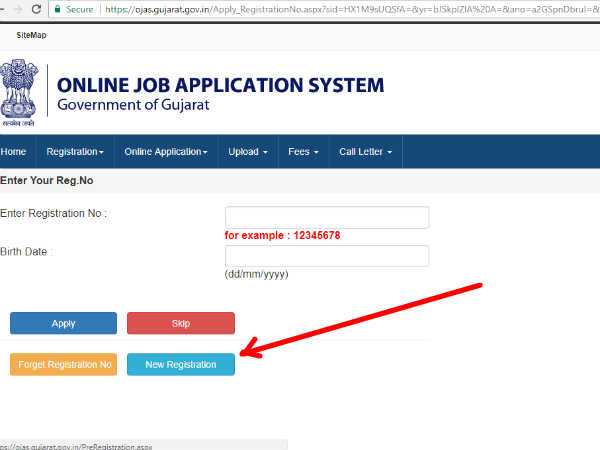Screen dimensions: 600x450
Task: Click the New Registration button
Action: [x=181, y=364]
